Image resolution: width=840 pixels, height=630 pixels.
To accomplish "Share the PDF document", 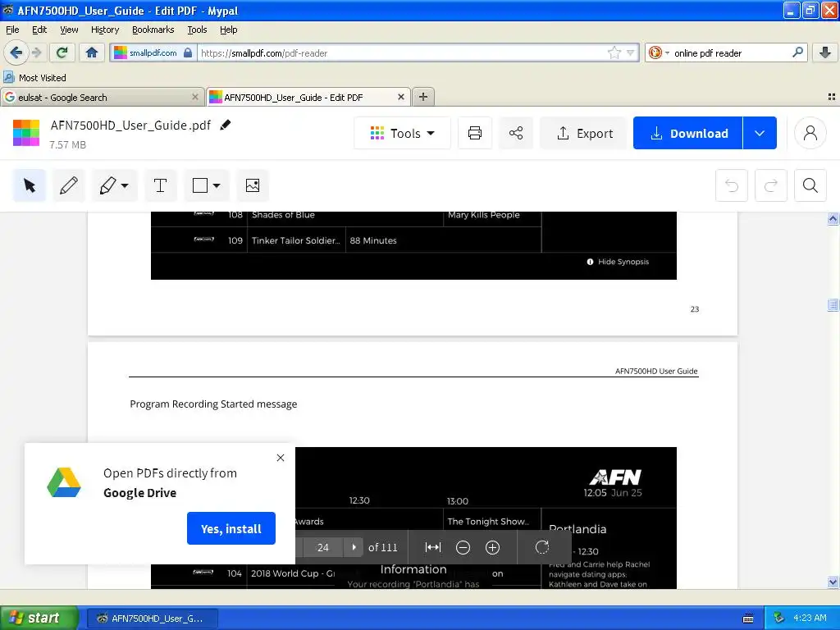I will [x=516, y=133].
